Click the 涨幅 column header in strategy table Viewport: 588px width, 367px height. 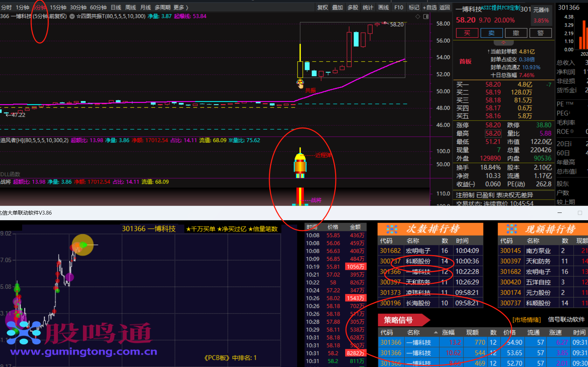tap(448, 332)
